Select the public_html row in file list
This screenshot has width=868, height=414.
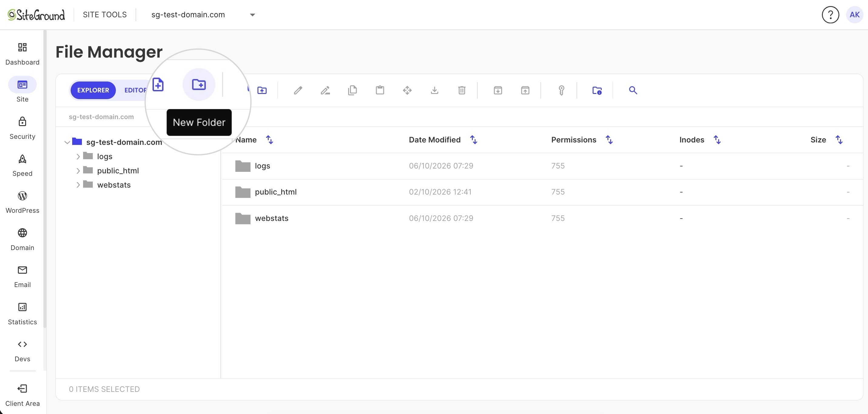(x=542, y=192)
